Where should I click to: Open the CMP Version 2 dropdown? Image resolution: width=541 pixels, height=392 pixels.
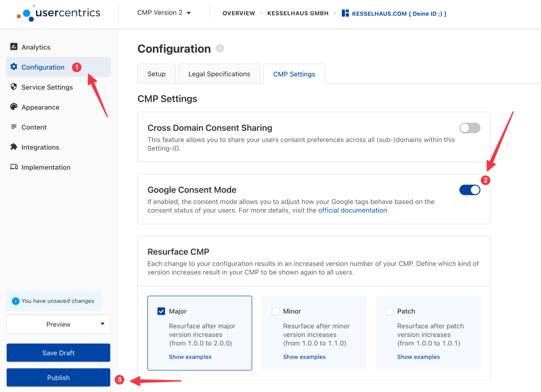tap(164, 13)
